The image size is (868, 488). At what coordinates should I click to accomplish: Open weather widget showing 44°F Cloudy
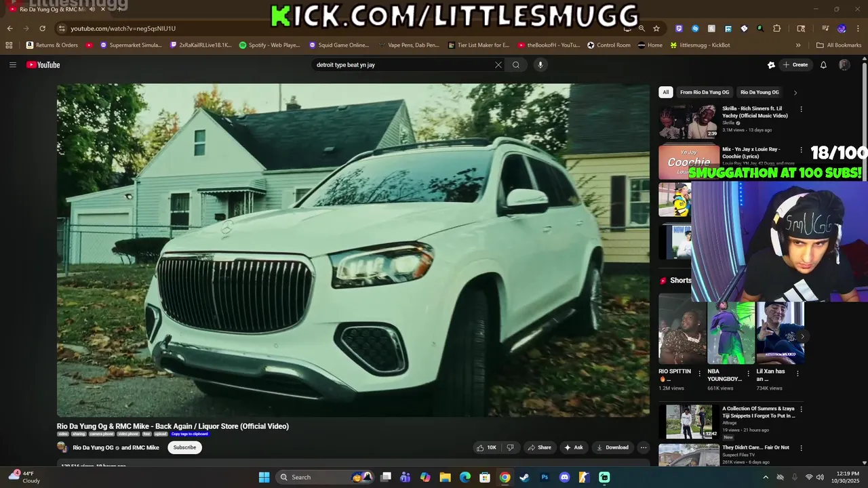(x=24, y=477)
